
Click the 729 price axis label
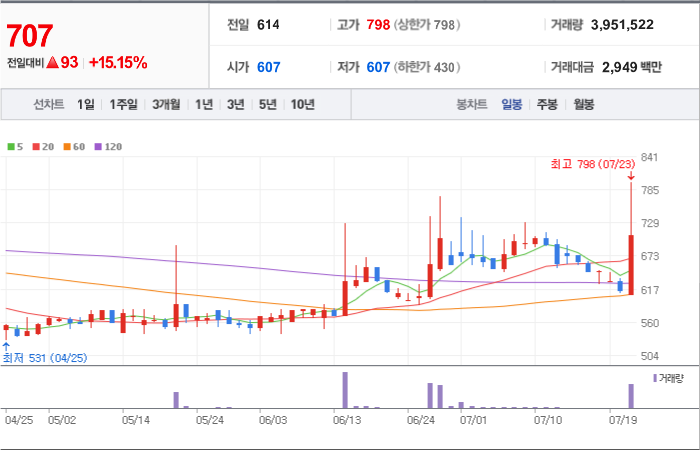[650, 223]
